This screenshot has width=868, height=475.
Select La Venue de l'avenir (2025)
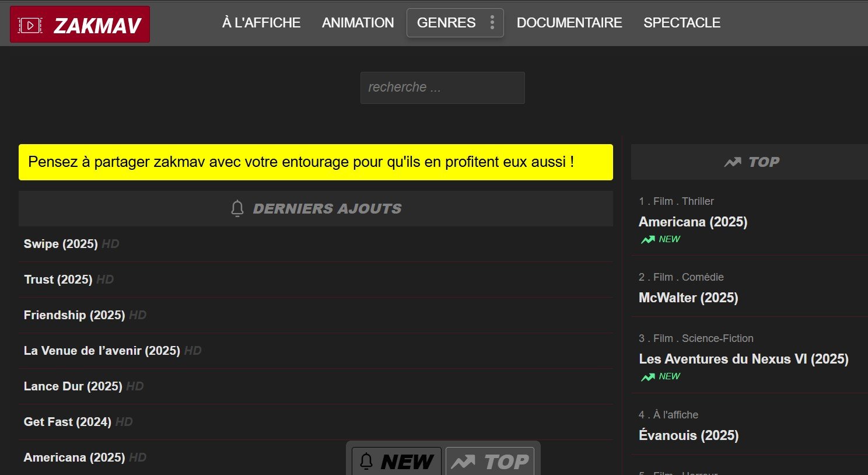[x=101, y=351]
